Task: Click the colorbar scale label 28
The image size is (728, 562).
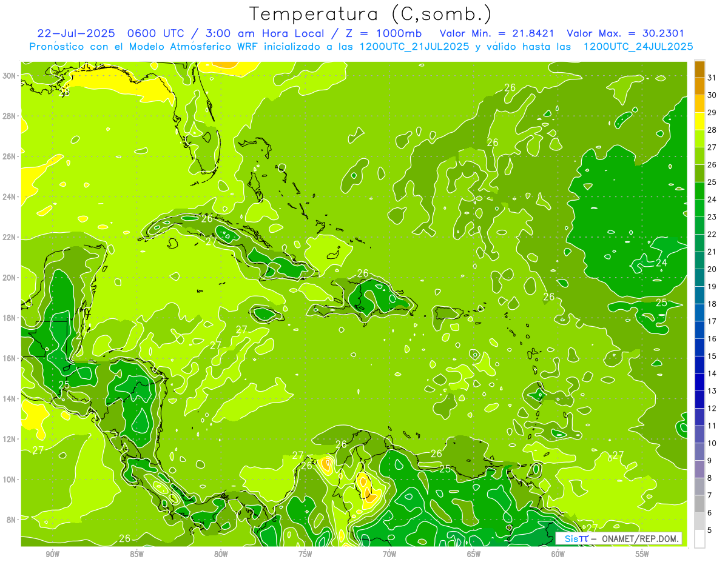Action: click(x=712, y=130)
